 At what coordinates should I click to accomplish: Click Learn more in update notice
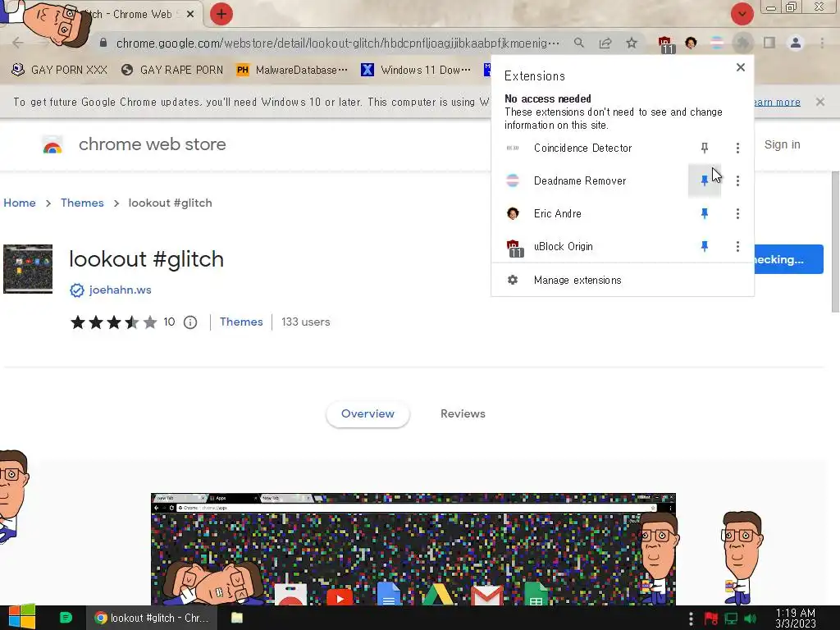pos(777,102)
